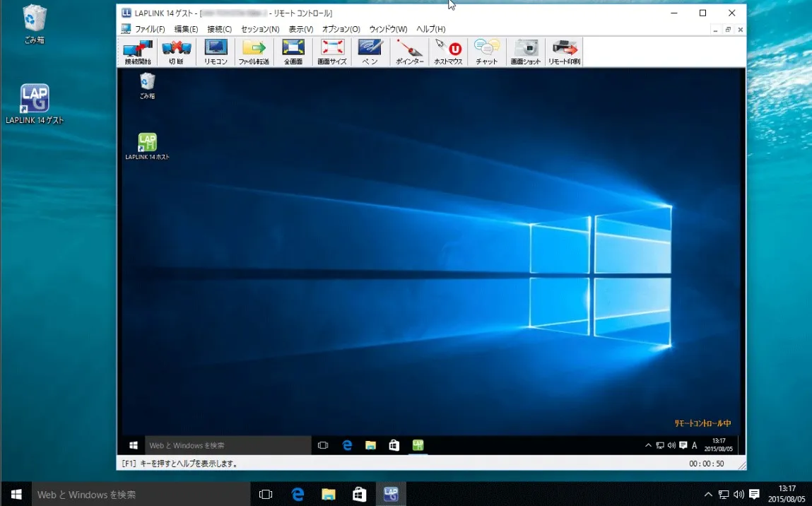Click the local 'Web と Windows を検索' search box

point(141,494)
